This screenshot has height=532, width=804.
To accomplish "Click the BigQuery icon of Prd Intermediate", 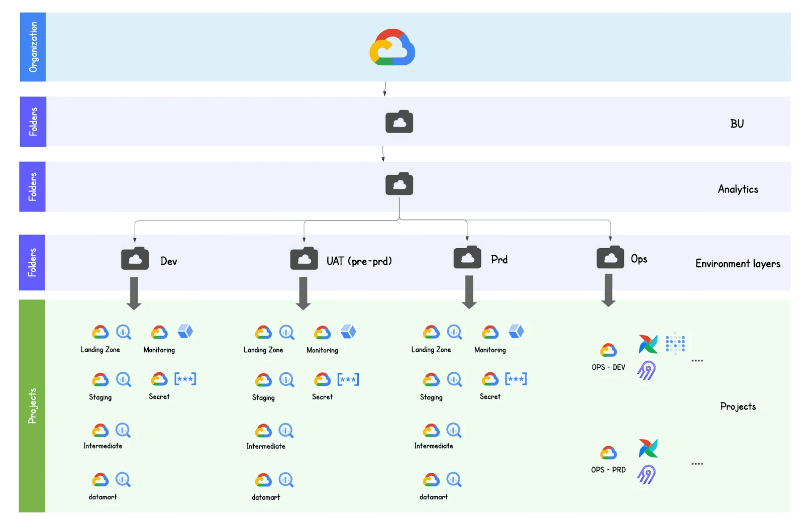I will click(454, 431).
